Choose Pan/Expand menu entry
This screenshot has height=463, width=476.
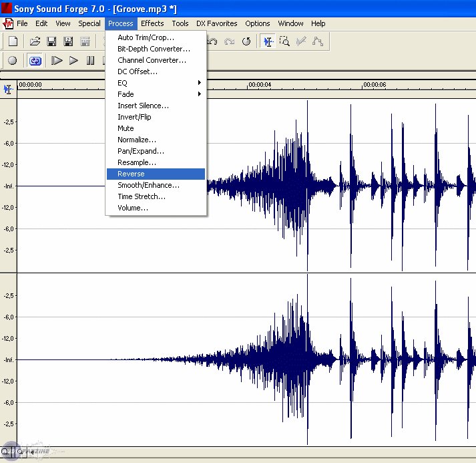[156, 151]
